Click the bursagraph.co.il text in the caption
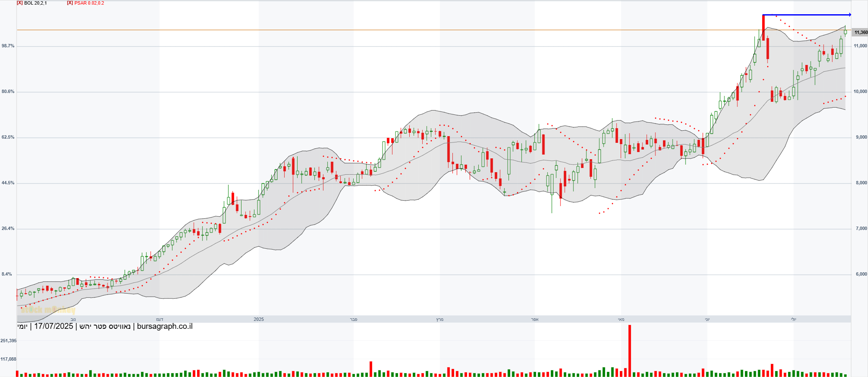868x377 pixels. point(165,326)
